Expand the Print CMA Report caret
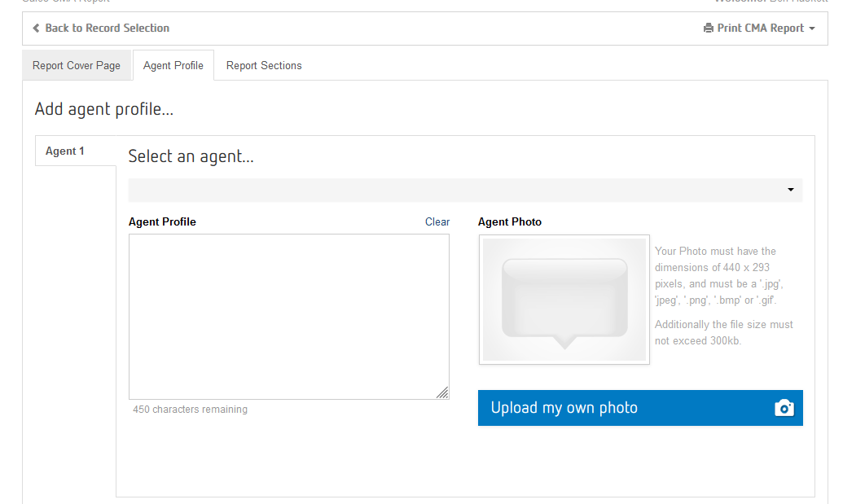 point(812,28)
